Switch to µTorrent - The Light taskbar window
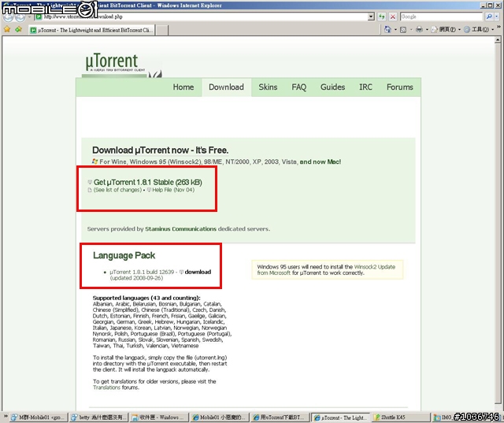Viewport: 504px width, 423px height. point(341,417)
